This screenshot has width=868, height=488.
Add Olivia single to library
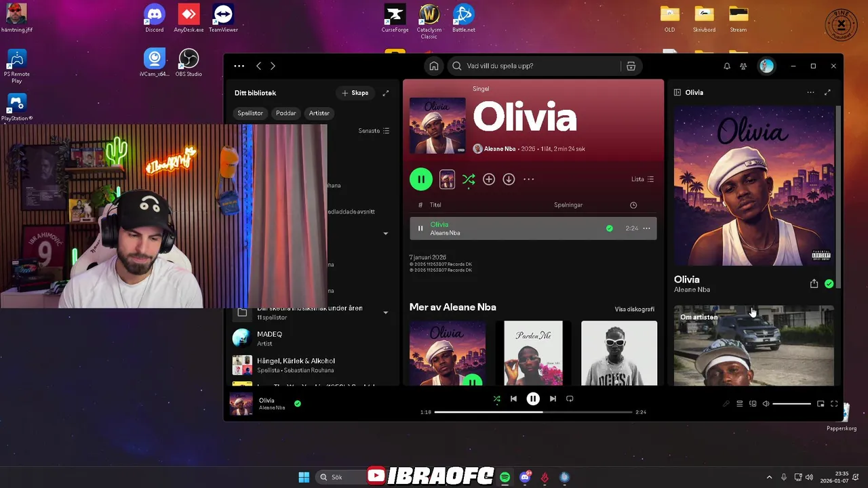pyautogui.click(x=489, y=179)
